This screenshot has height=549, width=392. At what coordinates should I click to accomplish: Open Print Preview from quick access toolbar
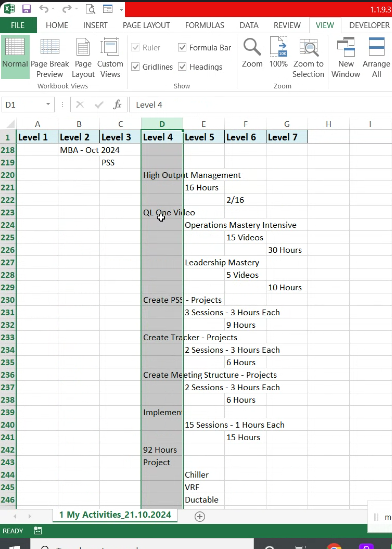pyautogui.click(x=90, y=9)
